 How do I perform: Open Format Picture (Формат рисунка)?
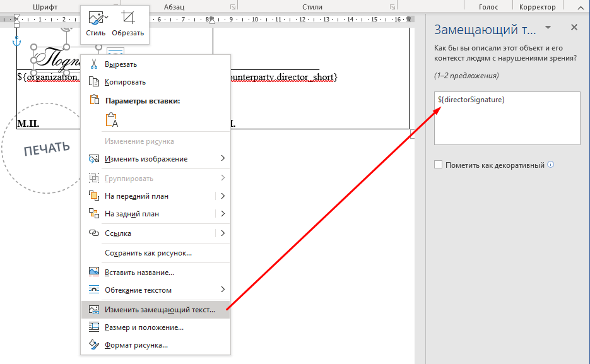point(136,345)
